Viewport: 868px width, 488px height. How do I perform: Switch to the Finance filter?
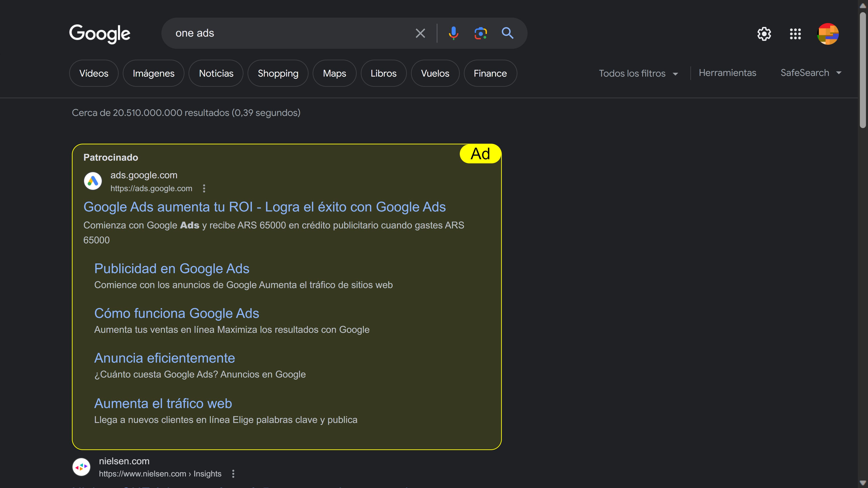click(490, 73)
